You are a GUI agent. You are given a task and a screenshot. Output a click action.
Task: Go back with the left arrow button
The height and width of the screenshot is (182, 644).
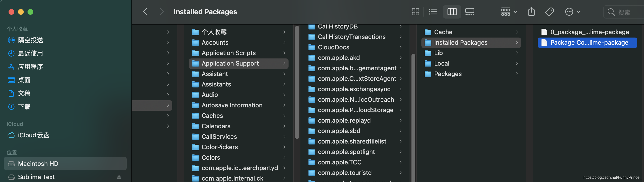click(145, 12)
